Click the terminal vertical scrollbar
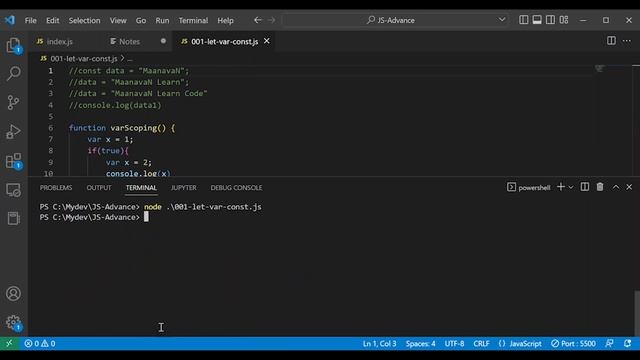The width and height of the screenshot is (640, 360). tap(637, 312)
